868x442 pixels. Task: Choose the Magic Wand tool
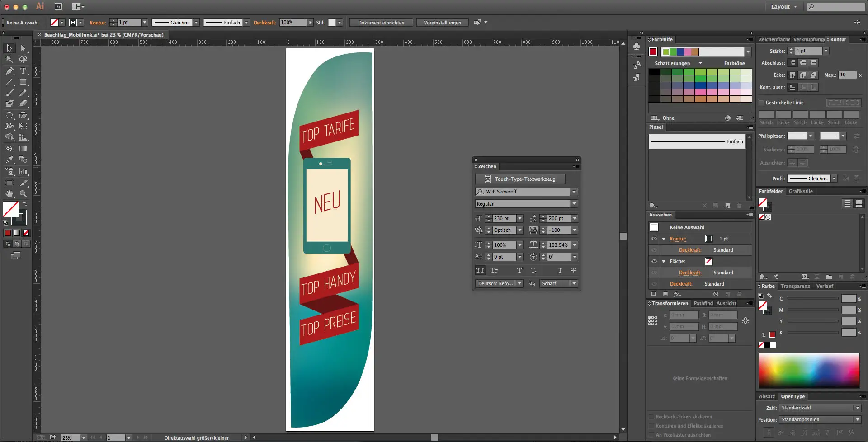click(x=9, y=59)
